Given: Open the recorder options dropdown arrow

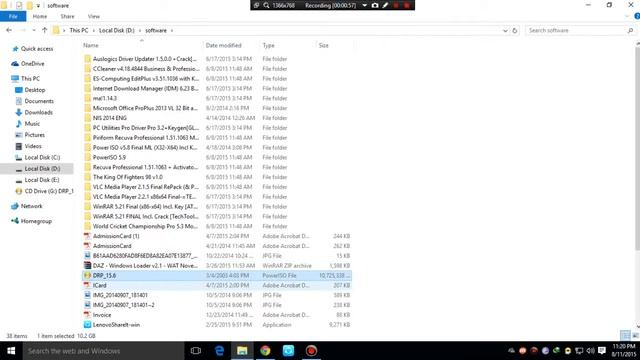Looking at the screenshot, I should point(364,5).
